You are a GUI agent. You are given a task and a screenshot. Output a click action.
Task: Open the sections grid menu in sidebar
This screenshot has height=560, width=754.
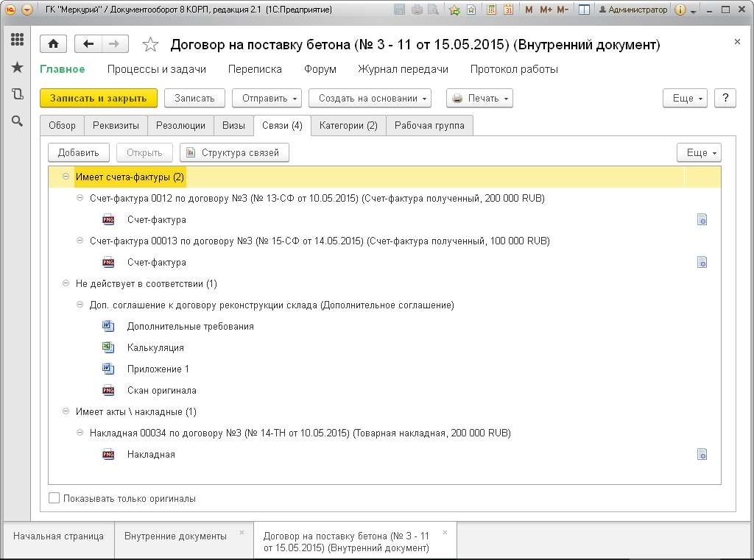pos(18,40)
